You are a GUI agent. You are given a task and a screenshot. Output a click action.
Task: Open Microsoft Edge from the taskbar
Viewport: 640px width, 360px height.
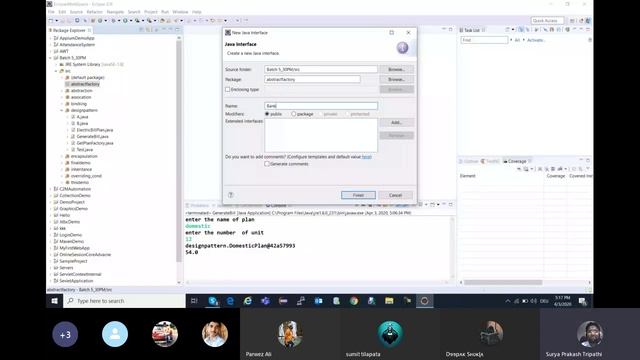(x=230, y=301)
